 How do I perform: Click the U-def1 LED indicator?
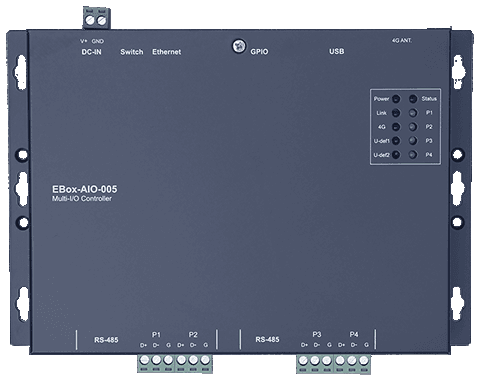click(396, 141)
